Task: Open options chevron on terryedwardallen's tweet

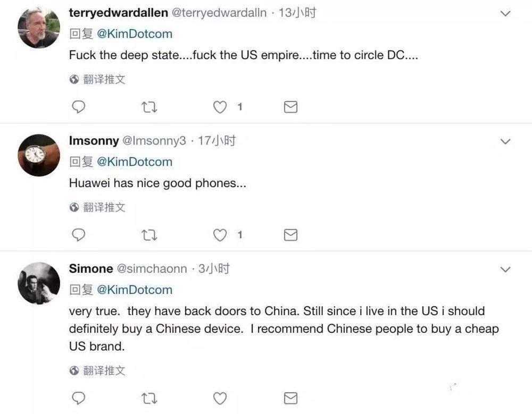Action: 505,14
